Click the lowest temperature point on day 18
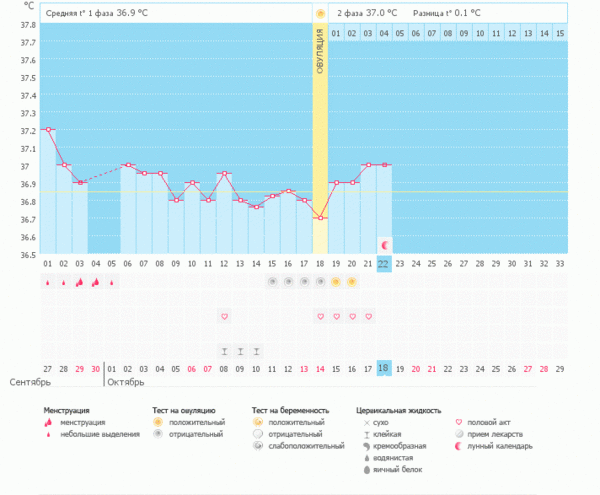Image resolution: width=600 pixels, height=495 pixels. [x=320, y=218]
